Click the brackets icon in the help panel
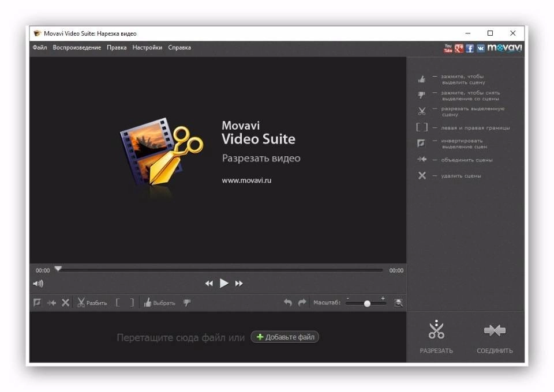This screenshot has height=392, width=554. [422, 127]
